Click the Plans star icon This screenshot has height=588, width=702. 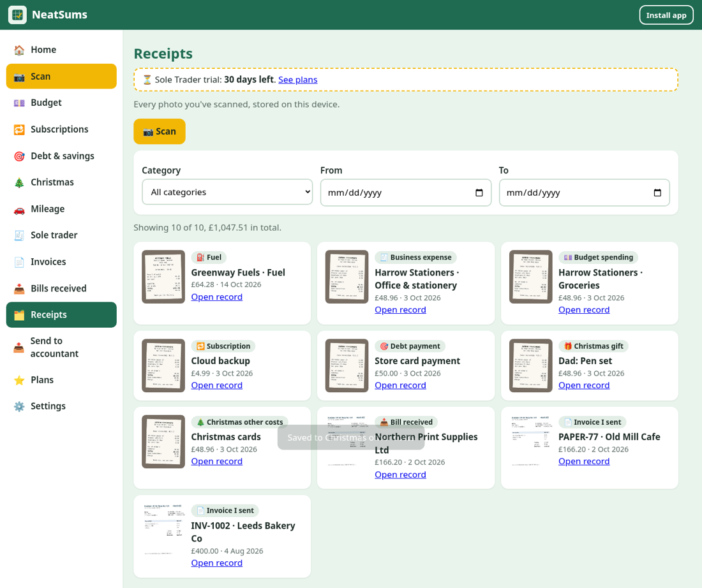[19, 380]
